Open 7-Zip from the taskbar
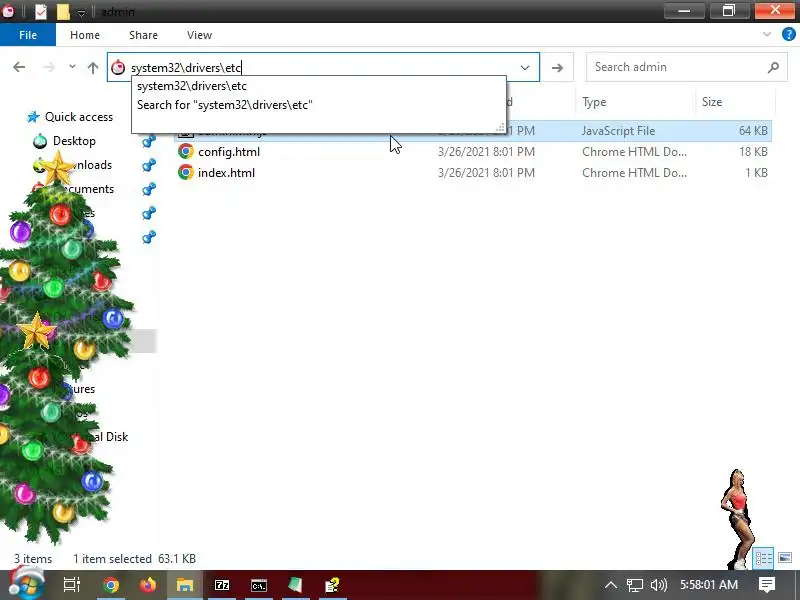Viewport: 800px width, 600px height. 222,585
